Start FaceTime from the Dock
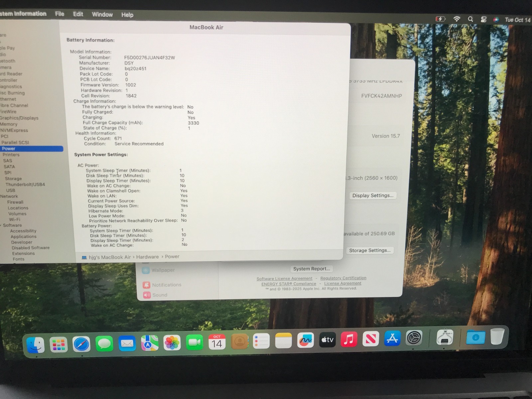This screenshot has width=532, height=399. tap(195, 342)
